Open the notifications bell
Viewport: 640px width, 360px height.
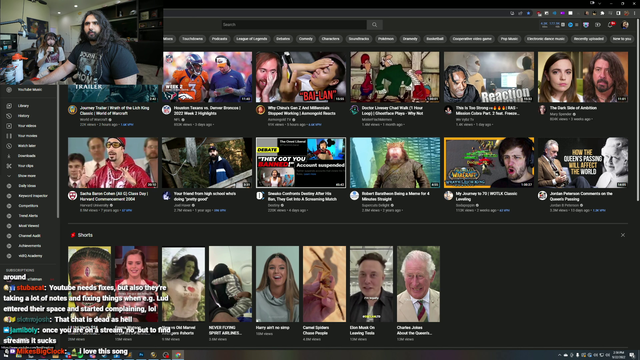pyautogui.click(x=611, y=25)
